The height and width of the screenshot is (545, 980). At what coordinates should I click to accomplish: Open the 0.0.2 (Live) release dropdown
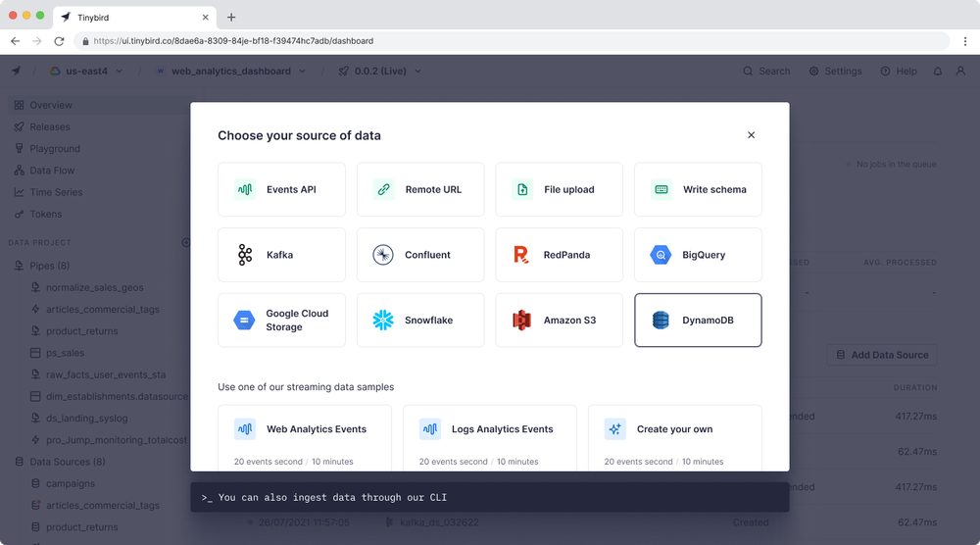point(380,72)
